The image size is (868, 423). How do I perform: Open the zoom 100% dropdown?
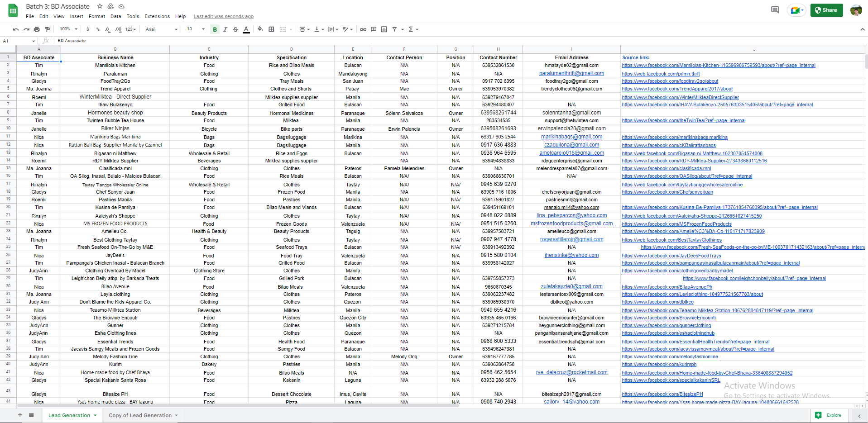(69, 29)
